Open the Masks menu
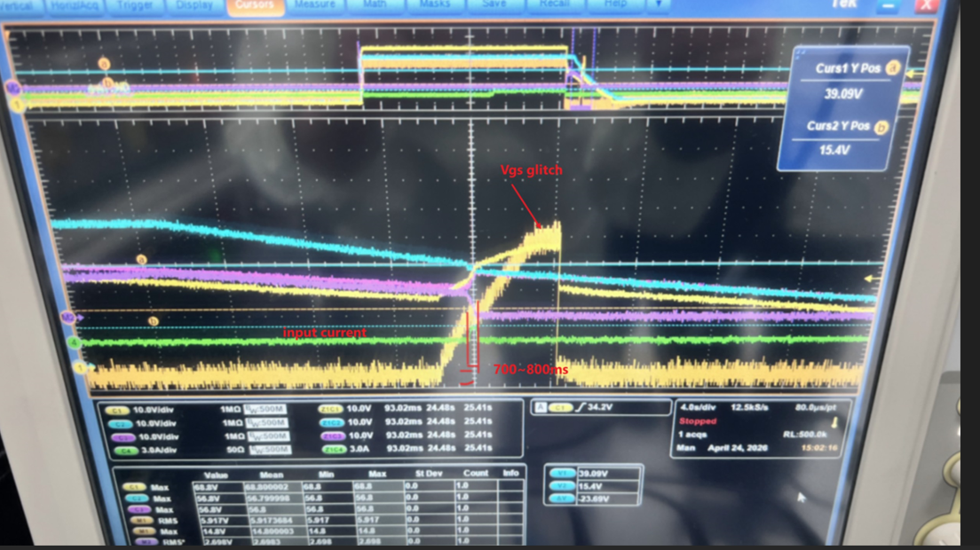Screen dimensions: 980x550 click(x=434, y=4)
